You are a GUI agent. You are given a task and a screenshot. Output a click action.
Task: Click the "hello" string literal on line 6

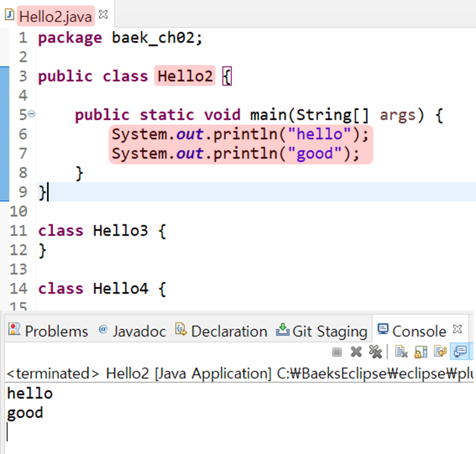click(x=319, y=134)
